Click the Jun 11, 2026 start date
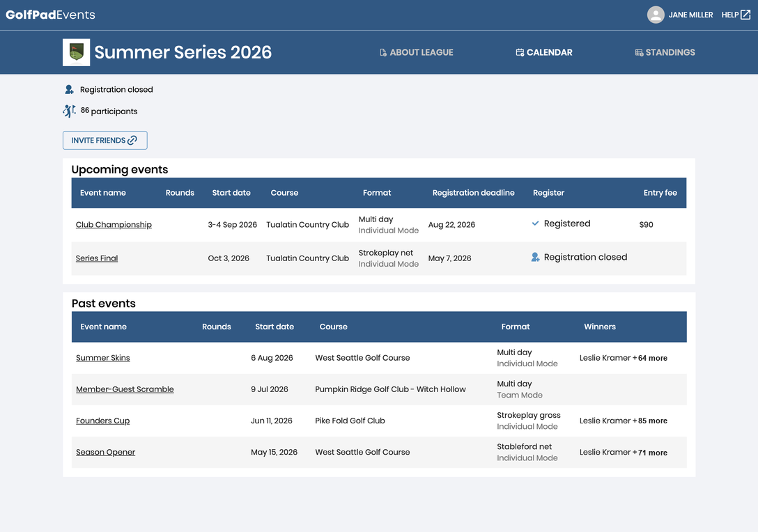The image size is (758, 532). click(x=272, y=421)
